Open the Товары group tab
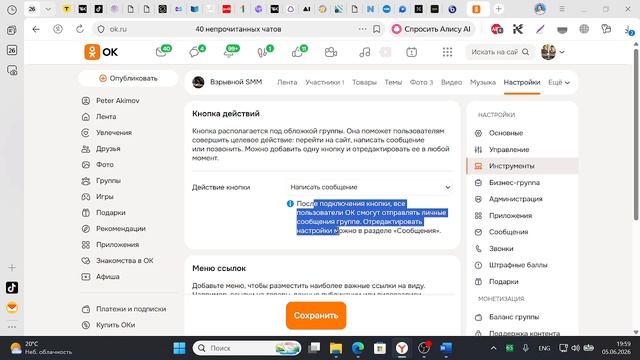The width and height of the screenshot is (640, 360). click(364, 82)
